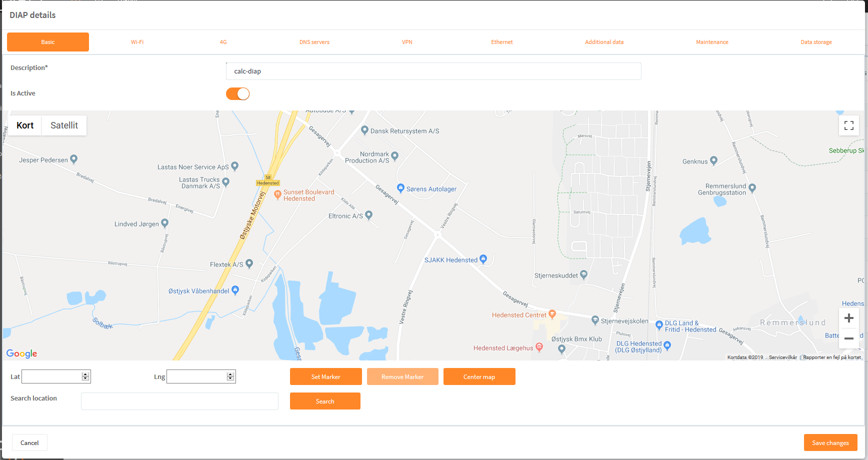Click the Remove Marker button
This screenshot has height=460, width=868.
coord(402,376)
